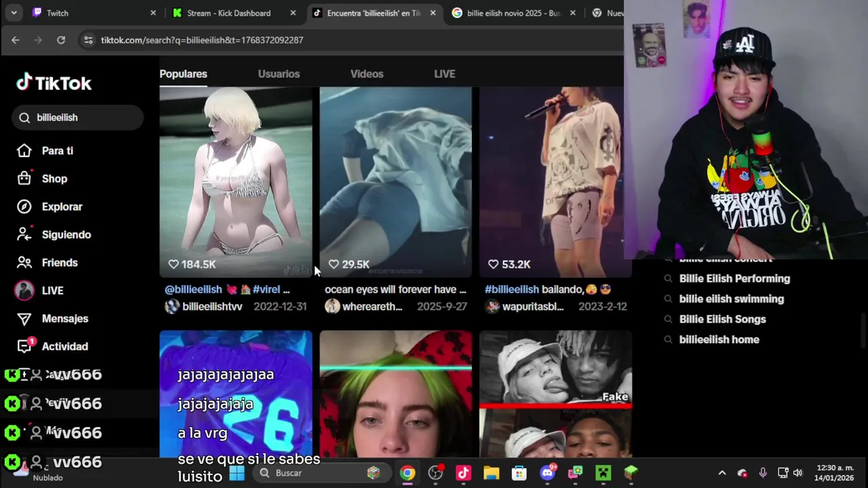The height and width of the screenshot is (488, 868).
Task: Close the Twitch tab
Action: (153, 13)
